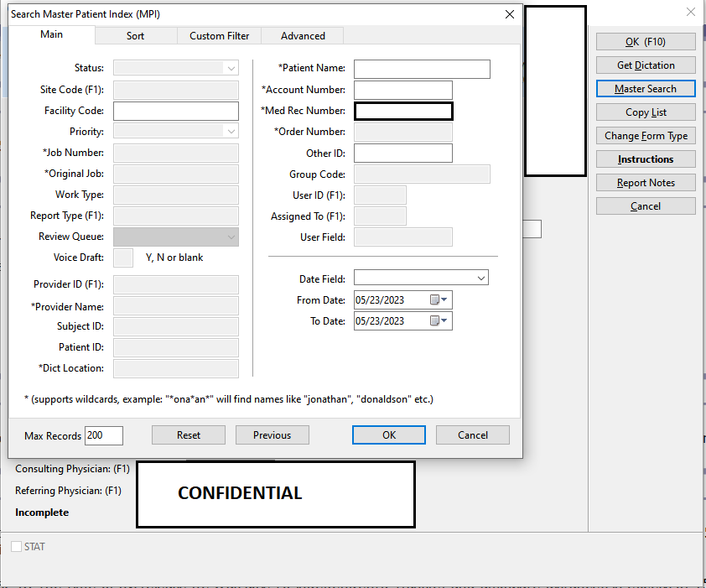Viewport: 706px width, 588px height.
Task: Open the Custom Filter tab
Action: click(220, 35)
